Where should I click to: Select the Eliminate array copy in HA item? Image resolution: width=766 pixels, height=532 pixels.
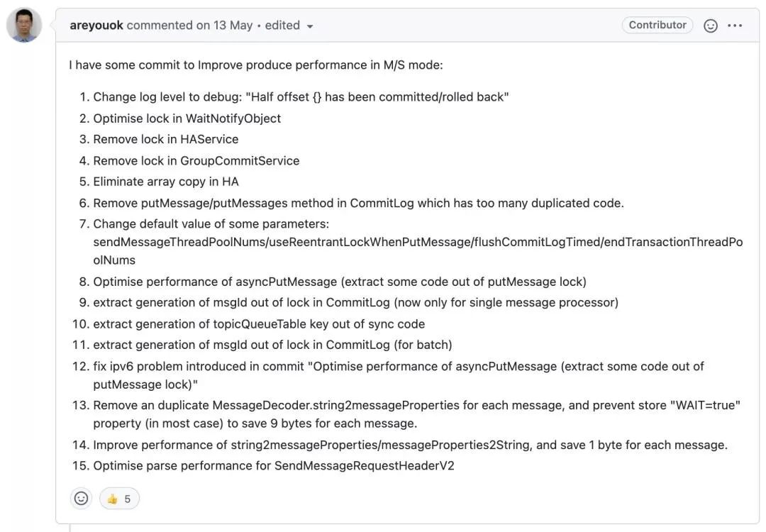point(166,182)
